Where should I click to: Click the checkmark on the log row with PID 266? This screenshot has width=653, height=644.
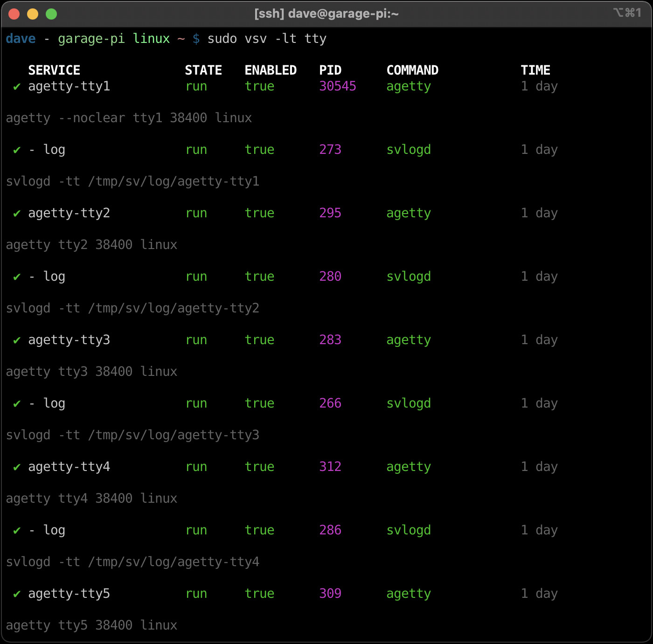17,404
